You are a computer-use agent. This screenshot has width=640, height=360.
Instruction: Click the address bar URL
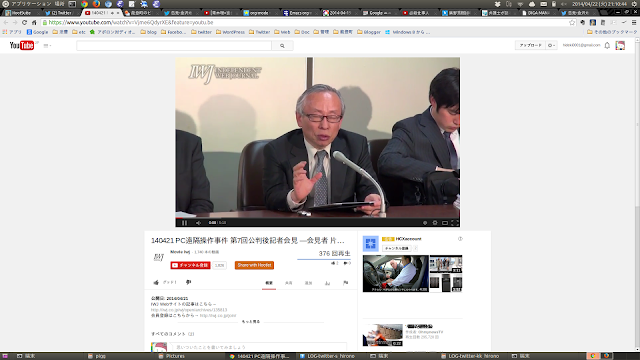pos(131,22)
